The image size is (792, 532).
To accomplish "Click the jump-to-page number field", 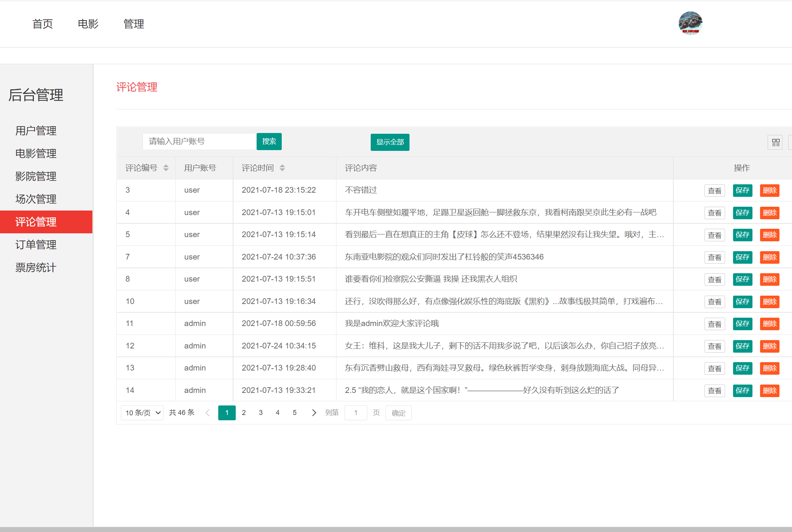I will pos(356,413).
